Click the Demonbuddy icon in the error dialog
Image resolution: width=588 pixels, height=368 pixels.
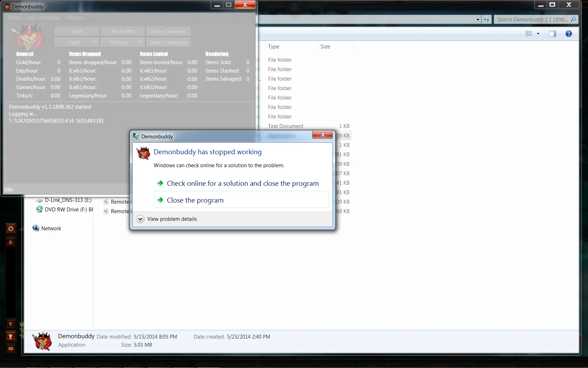(143, 153)
